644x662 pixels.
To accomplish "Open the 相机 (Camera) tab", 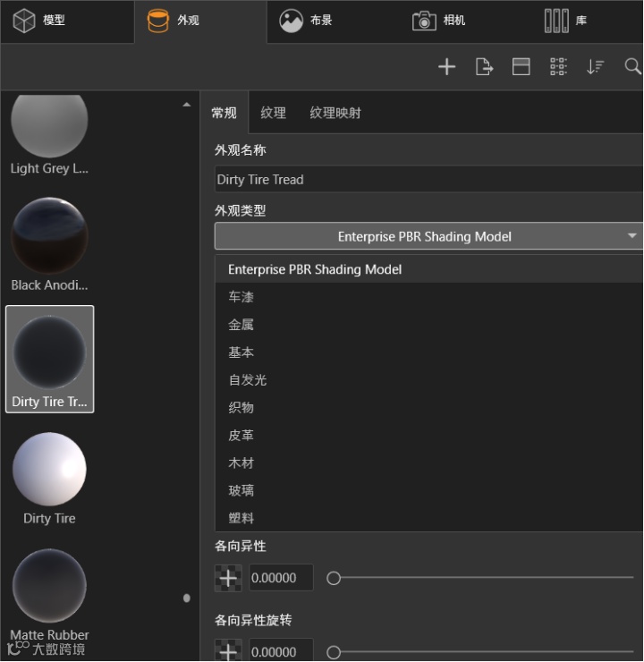I will [x=438, y=21].
